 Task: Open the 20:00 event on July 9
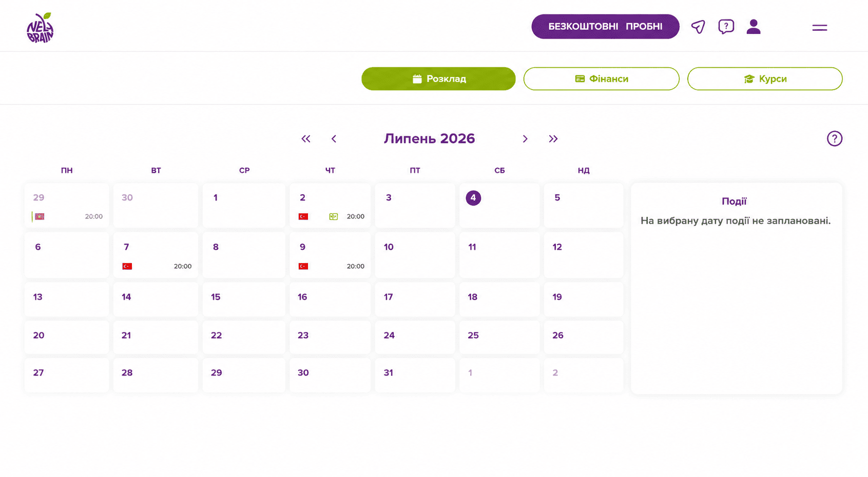(355, 266)
